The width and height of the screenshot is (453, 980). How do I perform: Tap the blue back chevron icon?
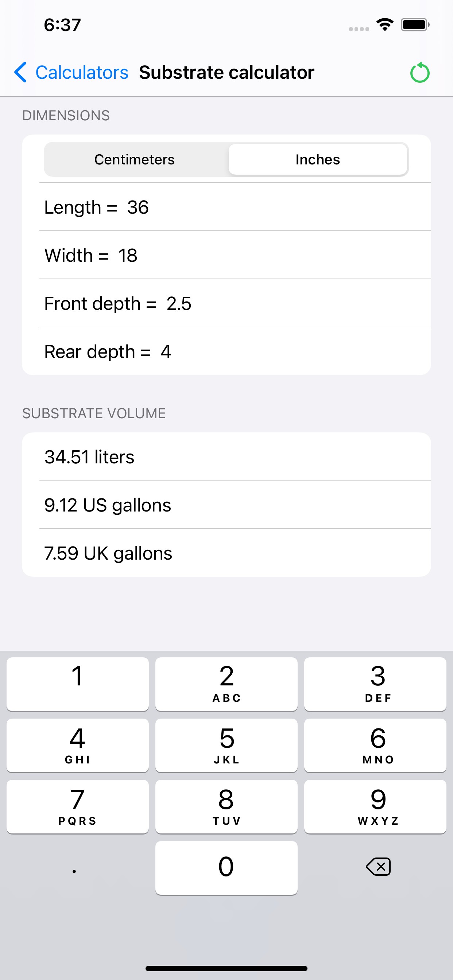coord(20,72)
